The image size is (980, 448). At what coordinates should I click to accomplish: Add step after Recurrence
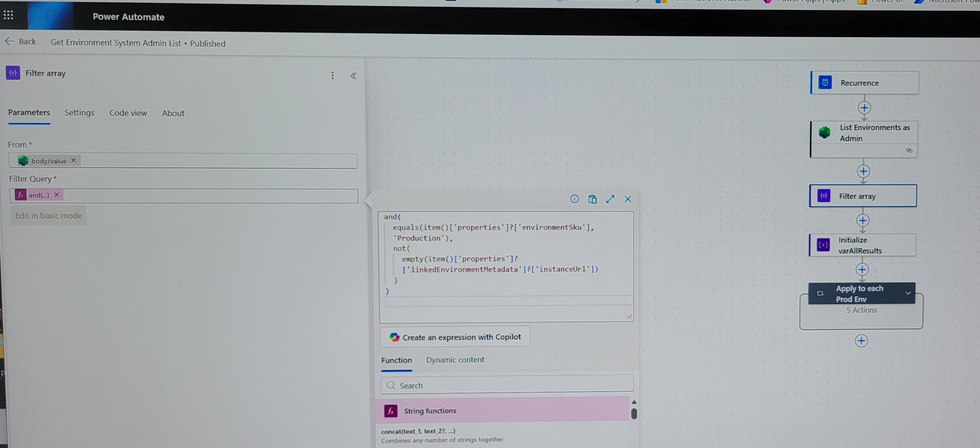tap(864, 108)
